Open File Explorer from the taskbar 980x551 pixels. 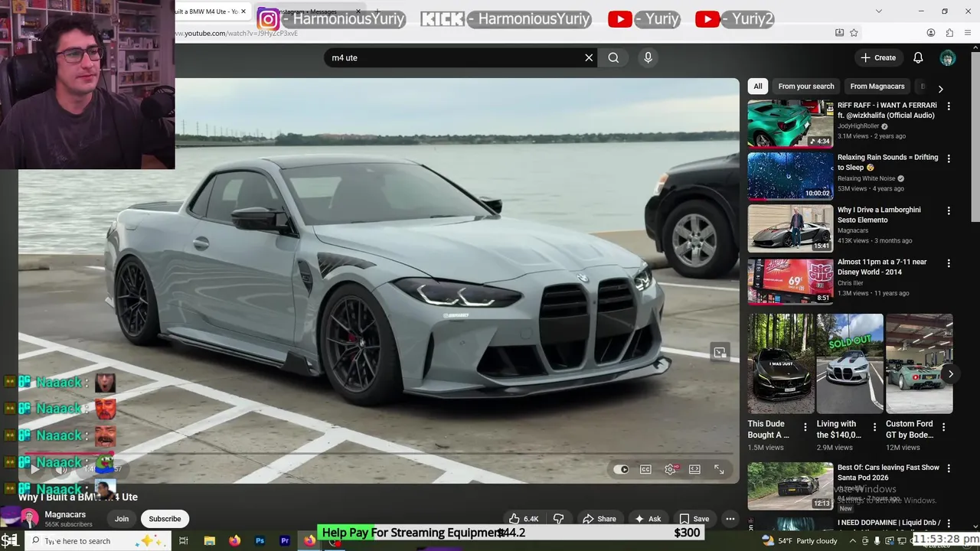point(209,541)
